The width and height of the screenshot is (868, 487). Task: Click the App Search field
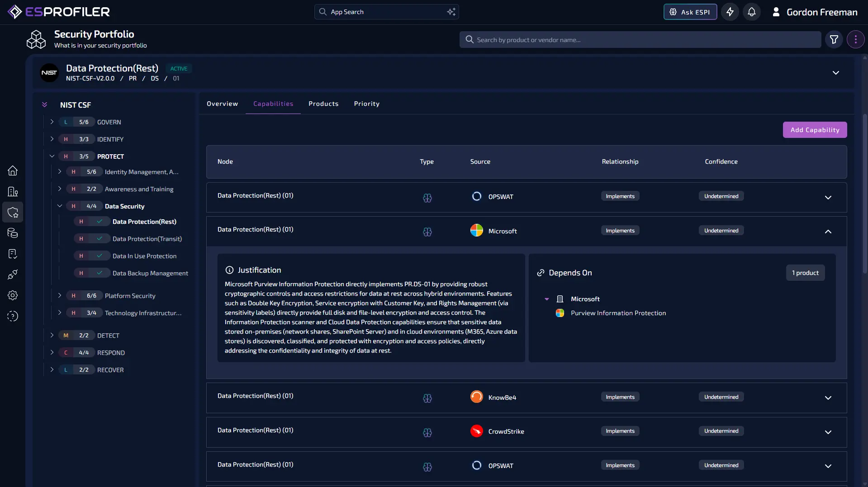(386, 12)
